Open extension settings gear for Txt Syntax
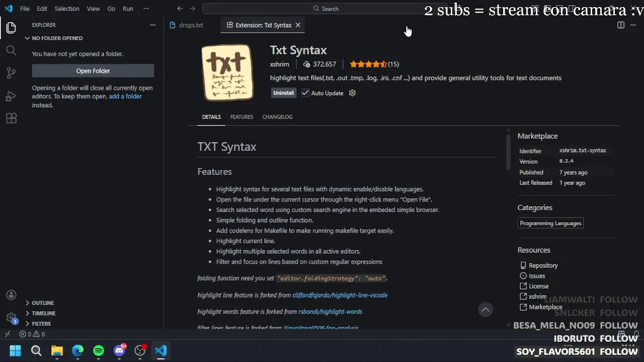Screen dimensions: 644x362 tap(352, 93)
